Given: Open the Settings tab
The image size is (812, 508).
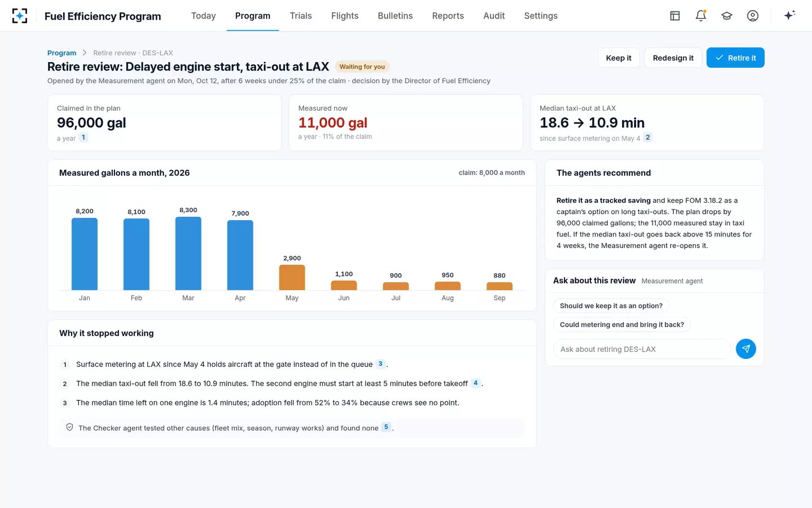Looking at the screenshot, I should (541, 16).
